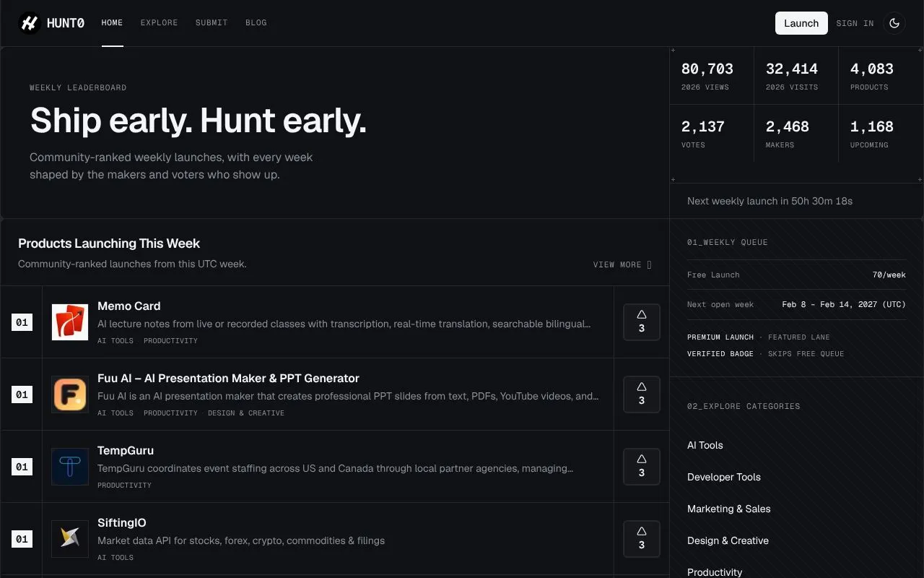
Task: Click the PRODUCTIVITY tag on TempGuru
Action: pyautogui.click(x=124, y=485)
